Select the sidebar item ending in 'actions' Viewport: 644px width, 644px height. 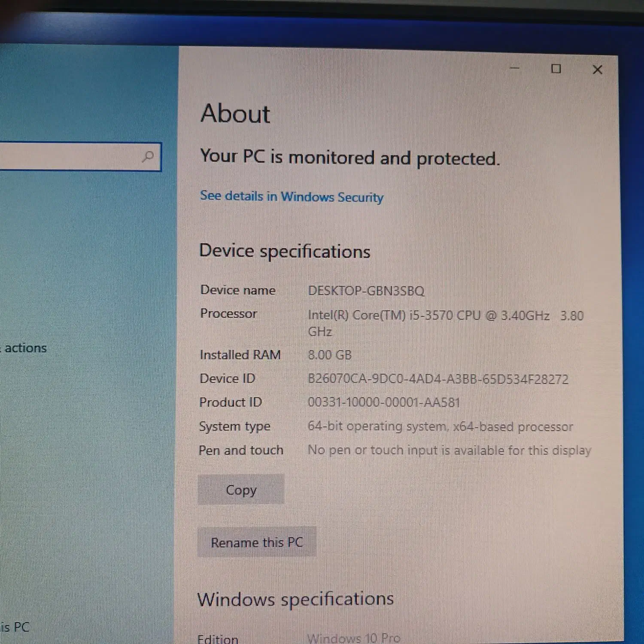click(25, 348)
